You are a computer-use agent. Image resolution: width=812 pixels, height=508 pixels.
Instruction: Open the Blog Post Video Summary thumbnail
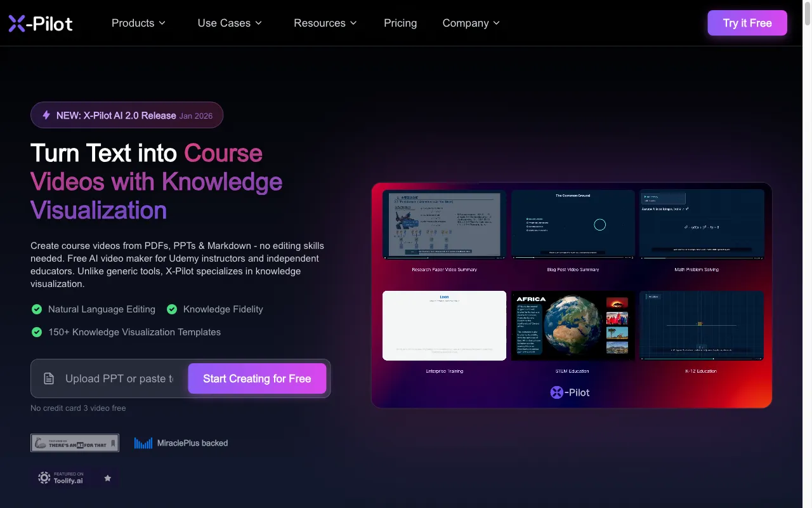pos(573,224)
